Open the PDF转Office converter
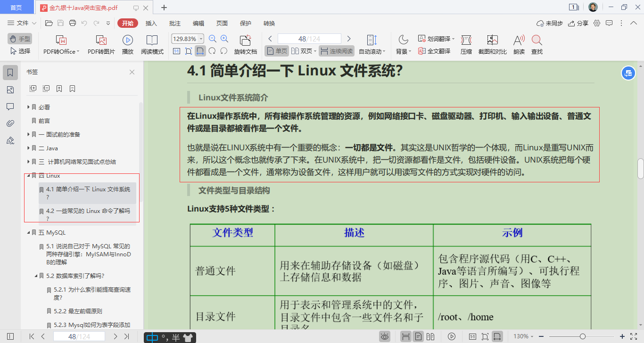The image size is (644, 343). pos(61,45)
